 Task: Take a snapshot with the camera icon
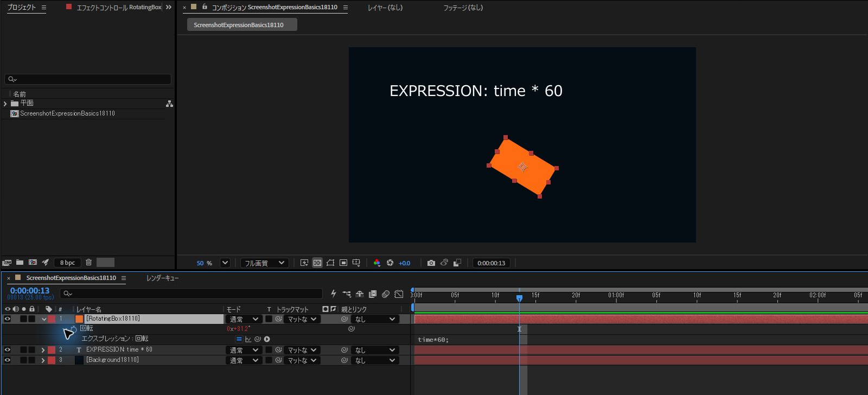[431, 263]
